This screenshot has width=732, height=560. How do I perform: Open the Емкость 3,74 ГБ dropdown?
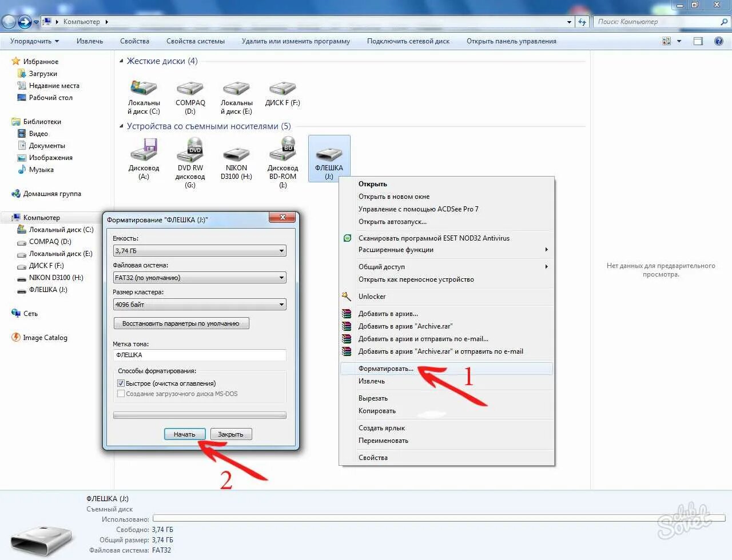(200, 251)
